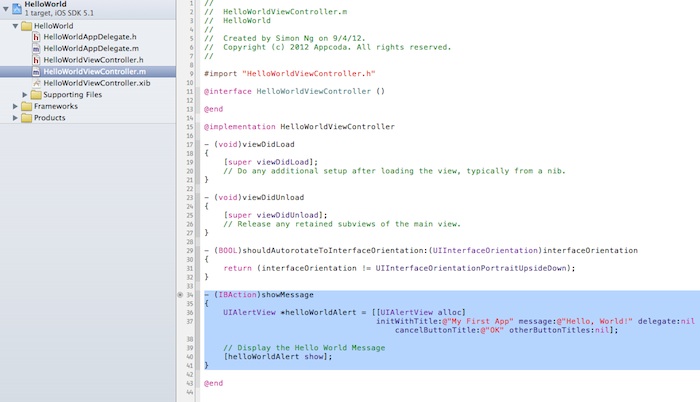Viewport: 700px width, 402px height.
Task: Click the HelloWorld project icon
Action: [17, 8]
